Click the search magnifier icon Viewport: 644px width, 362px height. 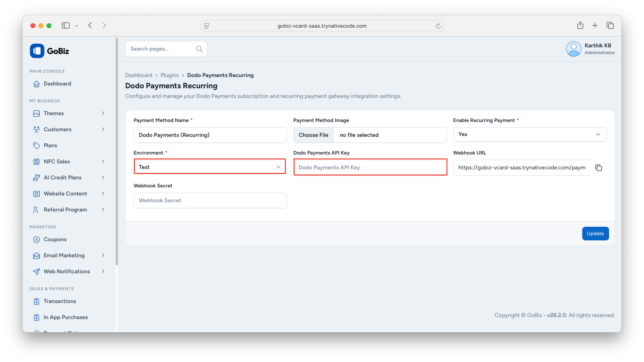(199, 49)
